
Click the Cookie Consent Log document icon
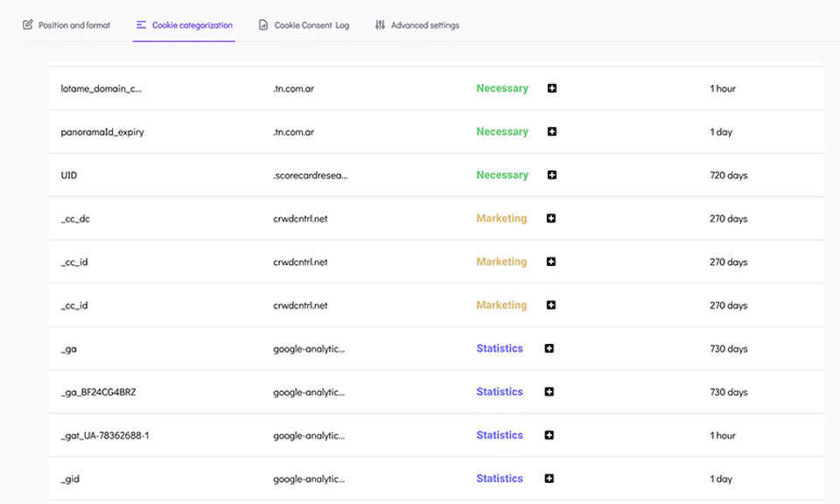[263, 25]
